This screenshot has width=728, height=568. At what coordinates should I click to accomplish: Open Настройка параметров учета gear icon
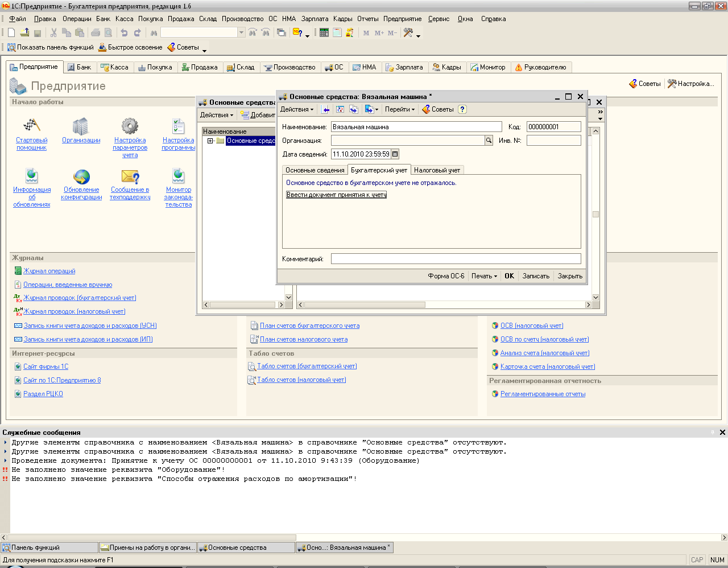pyautogui.click(x=130, y=126)
